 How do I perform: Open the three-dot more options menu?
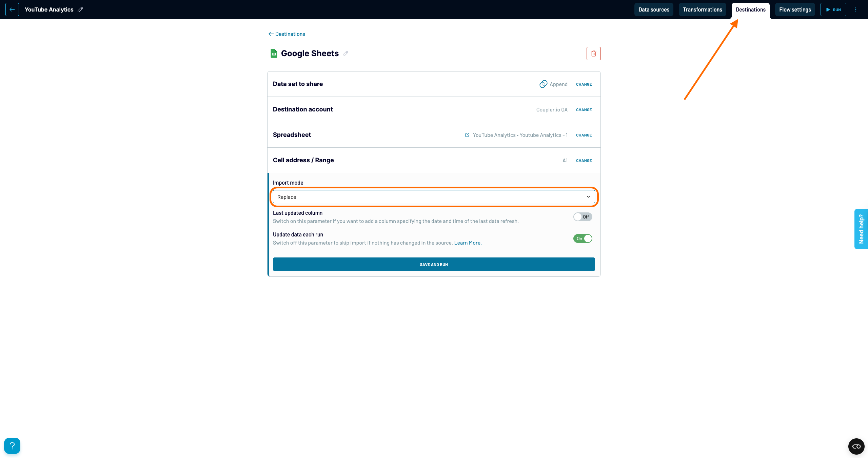(x=856, y=9)
